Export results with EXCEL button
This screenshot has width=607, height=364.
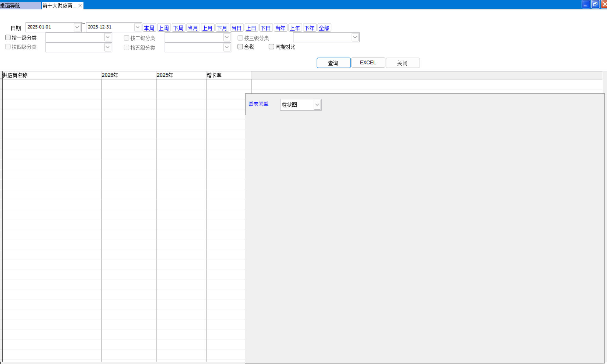pyautogui.click(x=368, y=63)
